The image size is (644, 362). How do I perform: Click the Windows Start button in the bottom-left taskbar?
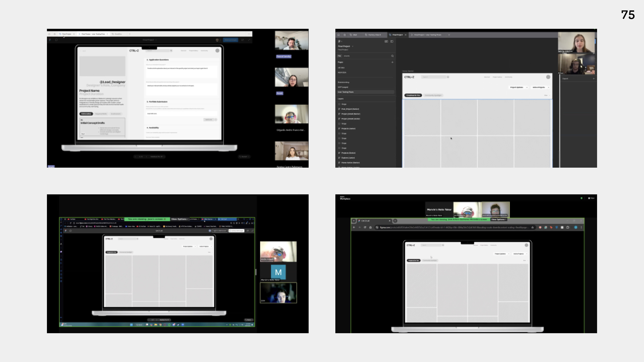click(131, 325)
